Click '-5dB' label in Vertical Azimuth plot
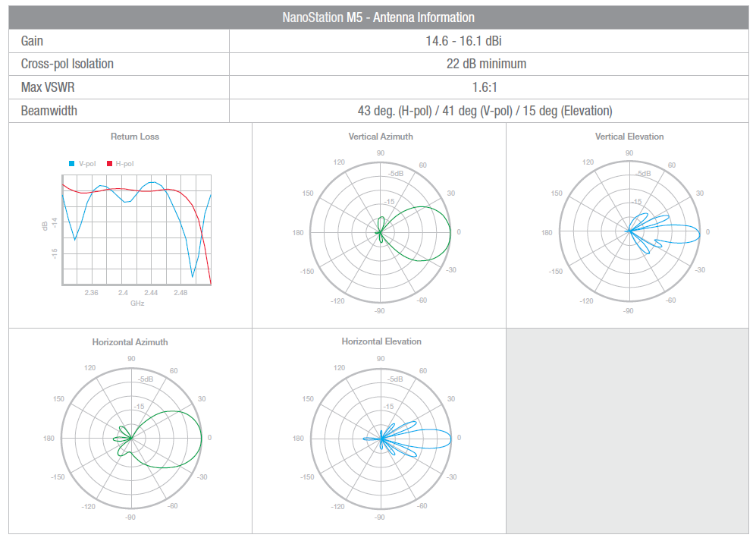This screenshot has width=756, height=541. click(397, 174)
